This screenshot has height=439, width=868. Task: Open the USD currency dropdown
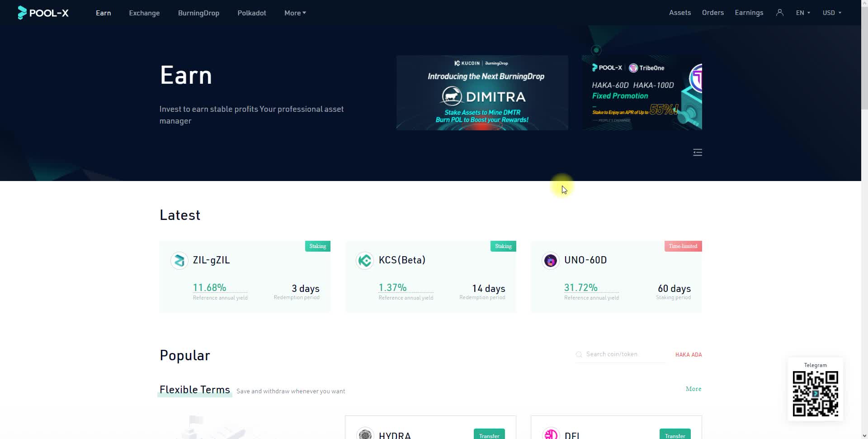click(x=831, y=13)
